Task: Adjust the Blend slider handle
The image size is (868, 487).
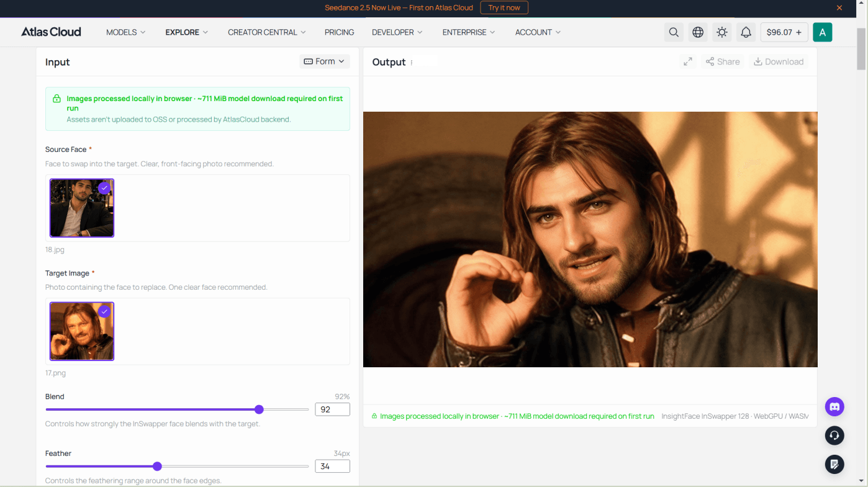Action: click(x=260, y=409)
